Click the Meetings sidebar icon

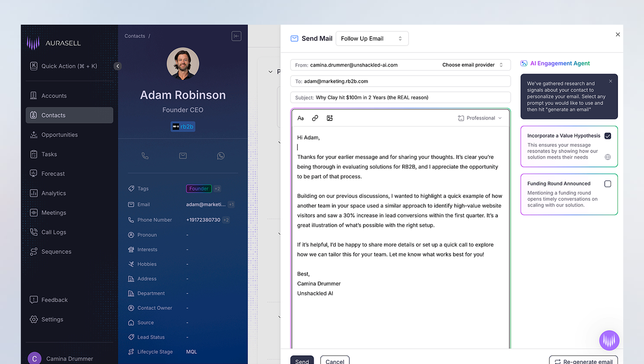(x=34, y=212)
